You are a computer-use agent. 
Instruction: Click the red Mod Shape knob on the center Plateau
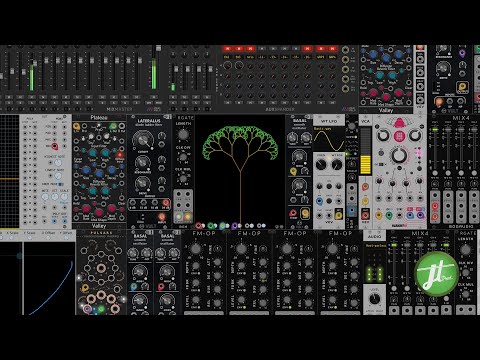[99, 213]
